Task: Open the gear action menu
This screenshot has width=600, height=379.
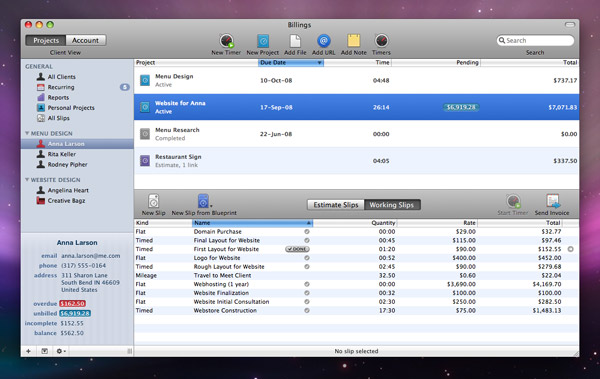Action: (61, 351)
